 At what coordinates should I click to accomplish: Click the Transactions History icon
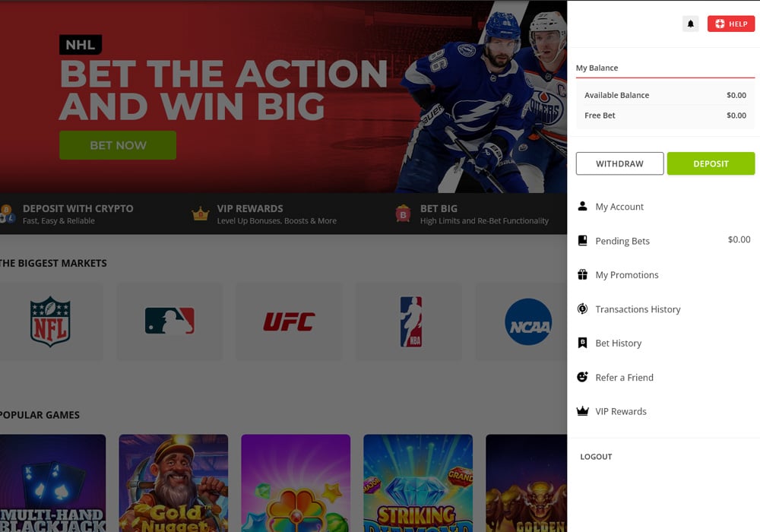point(583,309)
